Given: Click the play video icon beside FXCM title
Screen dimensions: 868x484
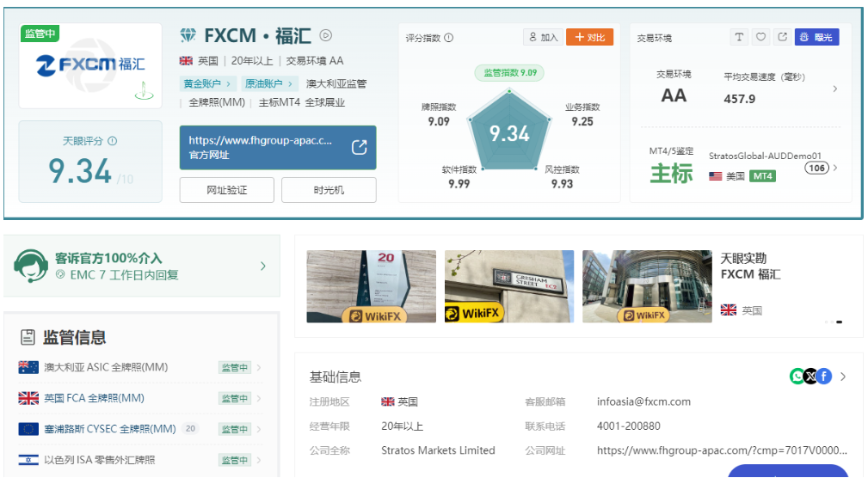Looking at the screenshot, I should tap(326, 35).
